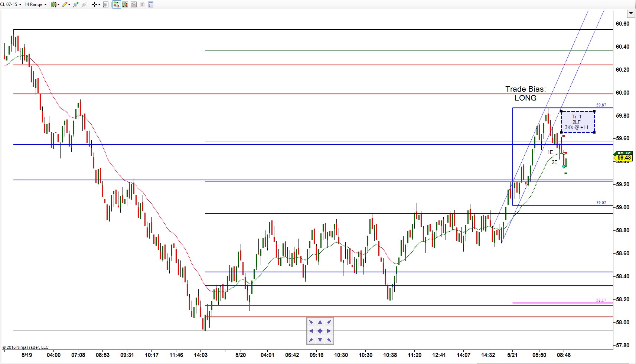Viewport: 636px width, 364px height.
Task: Click the zoom in magnifier icon
Action: [76, 4]
